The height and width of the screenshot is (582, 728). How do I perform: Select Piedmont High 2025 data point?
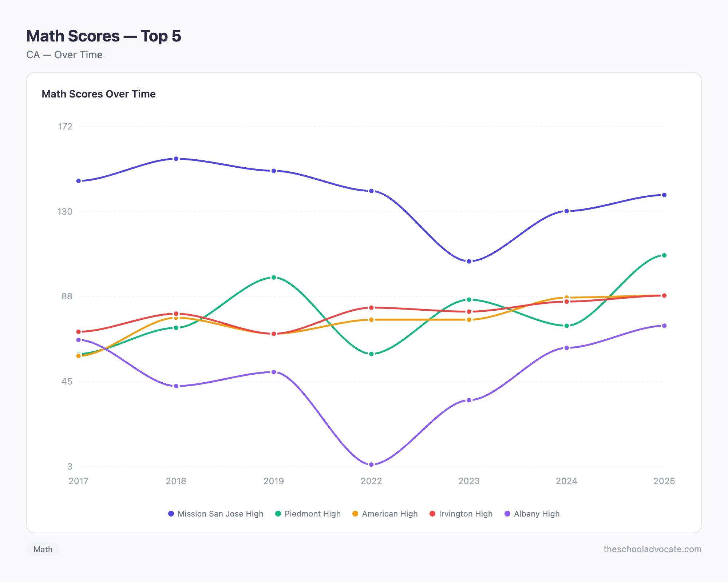click(664, 255)
